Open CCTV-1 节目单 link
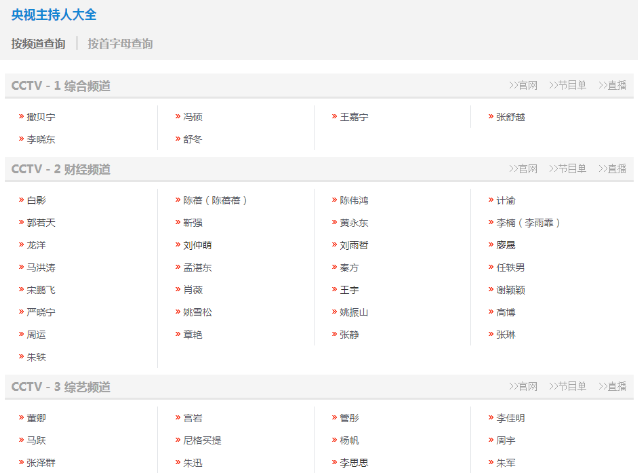This screenshot has height=473, width=638. tap(568, 85)
